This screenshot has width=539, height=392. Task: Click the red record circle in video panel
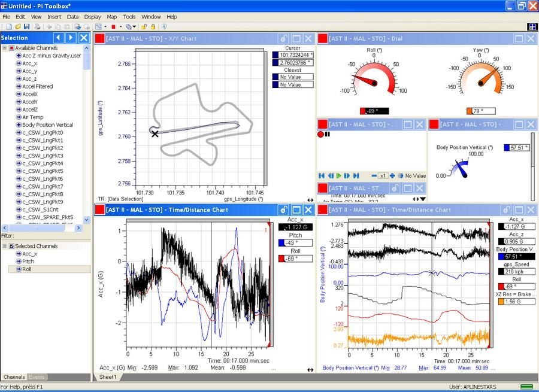tap(321, 134)
